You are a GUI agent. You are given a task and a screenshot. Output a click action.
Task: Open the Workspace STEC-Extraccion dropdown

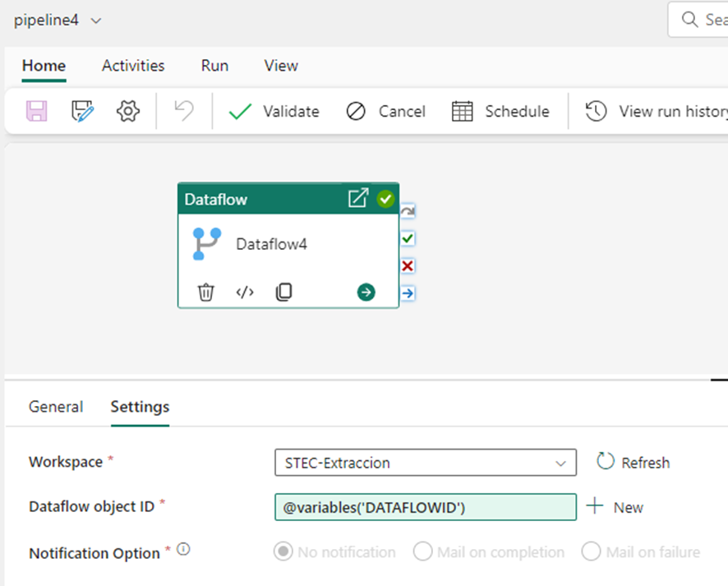(x=426, y=463)
